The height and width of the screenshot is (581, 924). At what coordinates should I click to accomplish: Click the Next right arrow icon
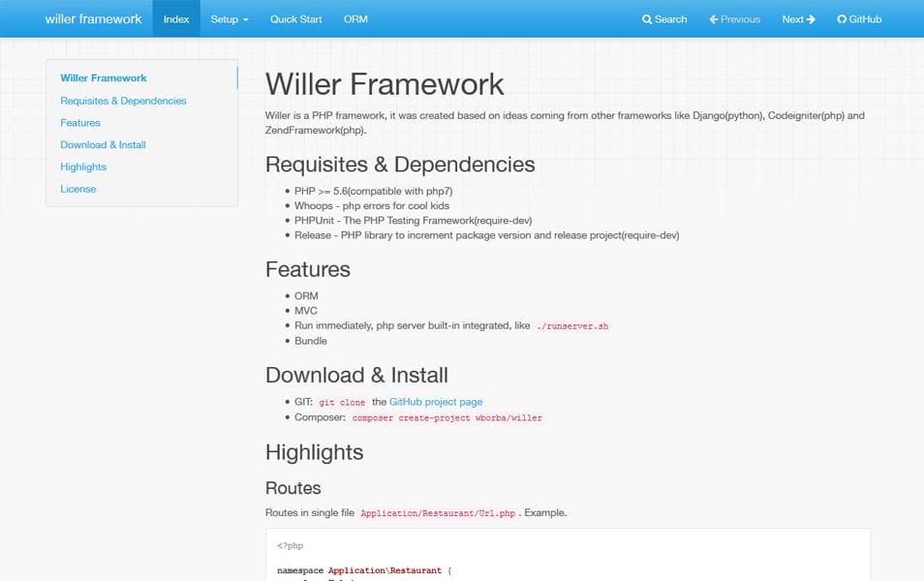click(x=811, y=19)
